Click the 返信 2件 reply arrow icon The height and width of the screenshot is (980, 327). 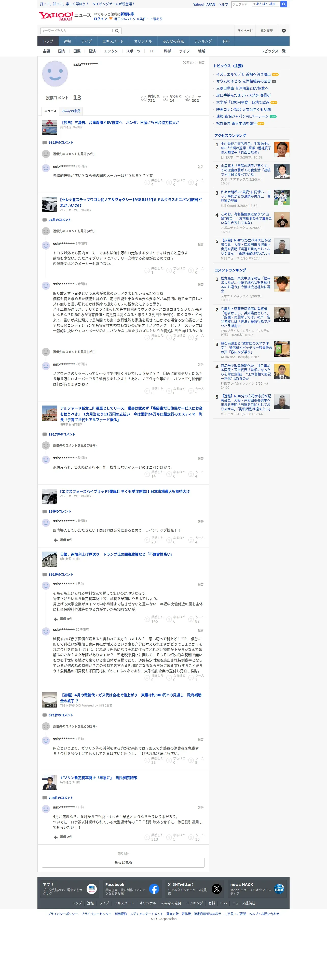(x=56, y=837)
